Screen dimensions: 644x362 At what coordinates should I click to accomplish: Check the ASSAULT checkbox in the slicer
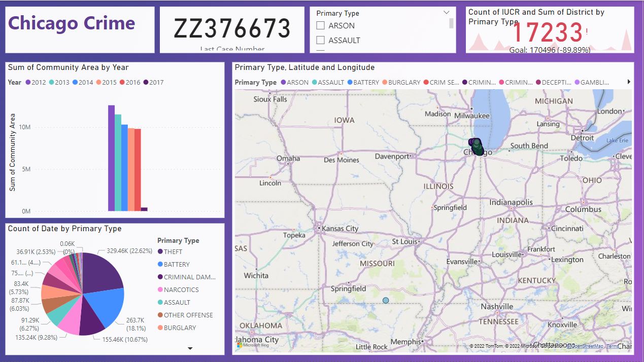click(x=319, y=40)
